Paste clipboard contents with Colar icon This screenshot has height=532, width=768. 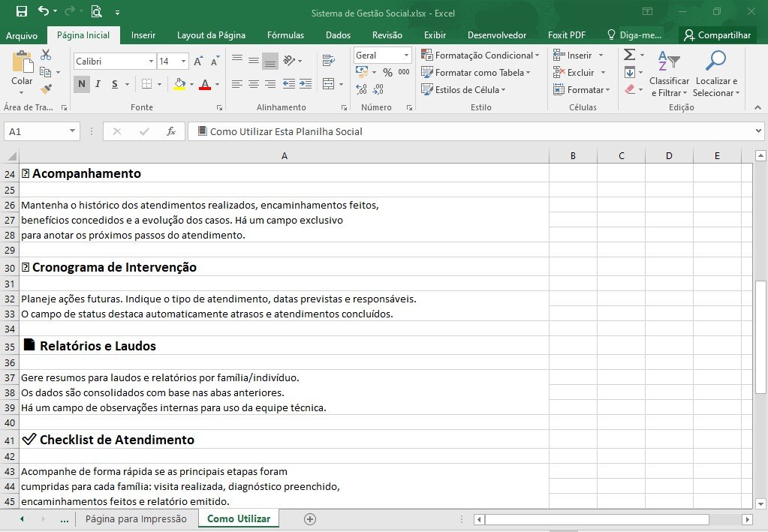point(22,62)
